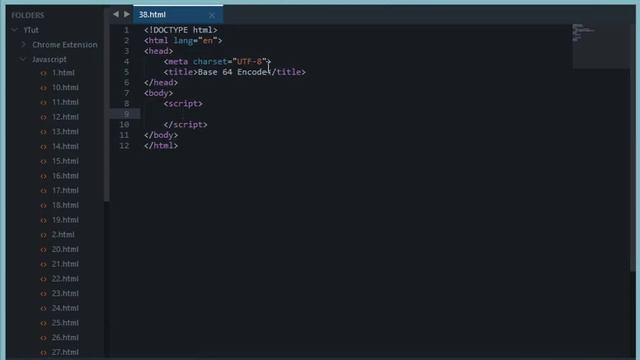This screenshot has height=360, width=640.
Task: Click the opening script tag on line 8
Action: 183,104
